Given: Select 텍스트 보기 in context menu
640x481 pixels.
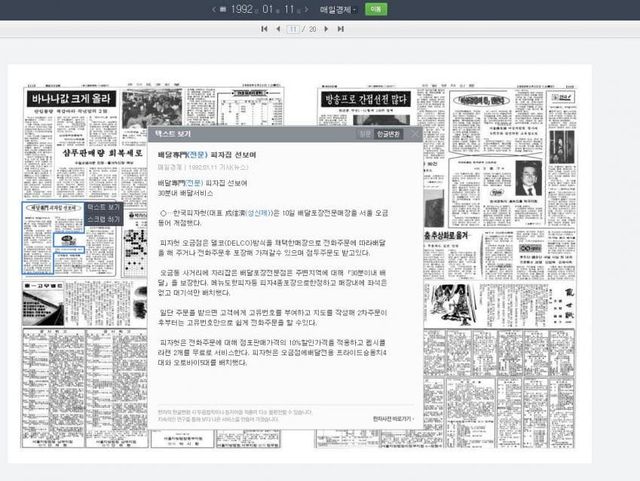Looking at the screenshot, I should tap(104, 207).
